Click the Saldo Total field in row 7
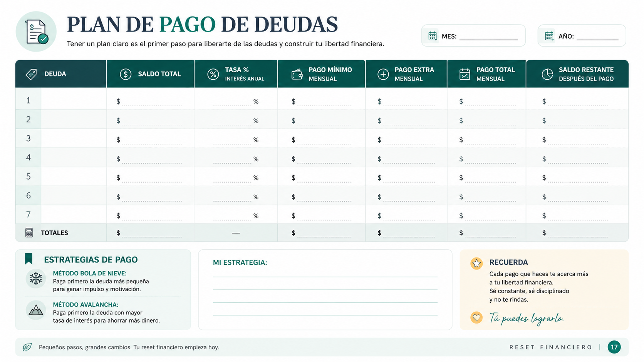The width and height of the screenshot is (644, 362). pyautogui.click(x=149, y=216)
